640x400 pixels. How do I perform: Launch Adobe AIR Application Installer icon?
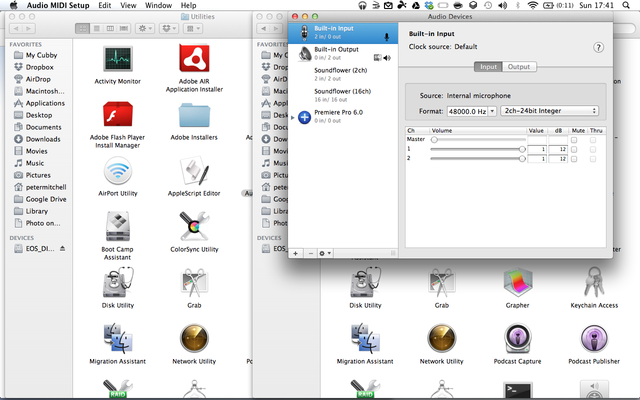pyautogui.click(x=194, y=58)
